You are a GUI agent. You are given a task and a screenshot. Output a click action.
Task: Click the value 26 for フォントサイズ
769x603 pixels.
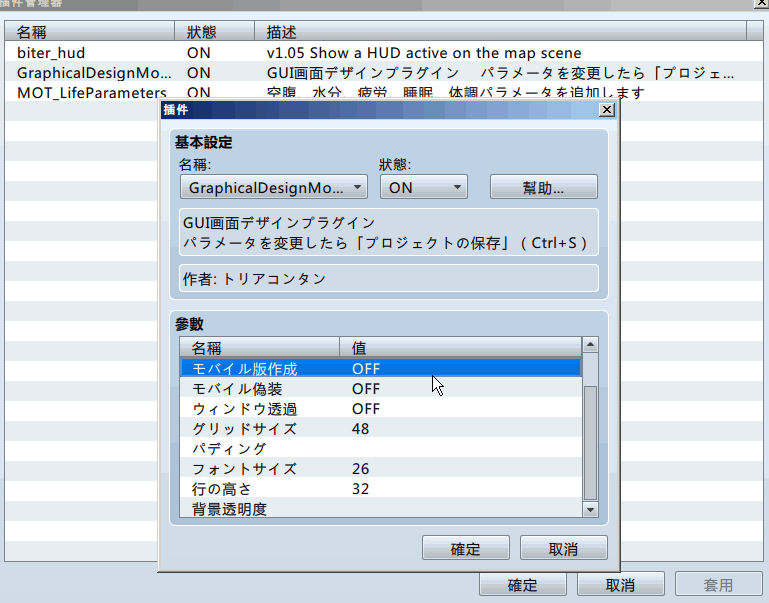click(360, 469)
